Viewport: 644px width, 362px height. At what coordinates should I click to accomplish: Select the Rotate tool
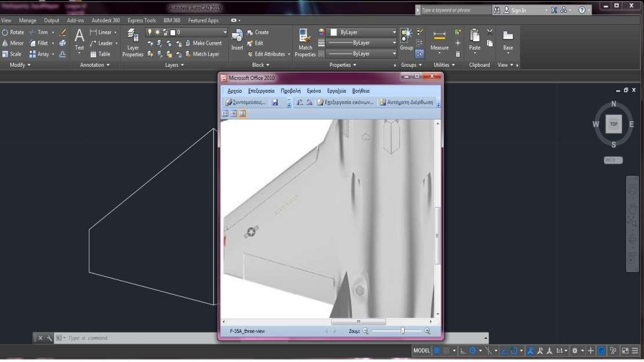tap(13, 32)
